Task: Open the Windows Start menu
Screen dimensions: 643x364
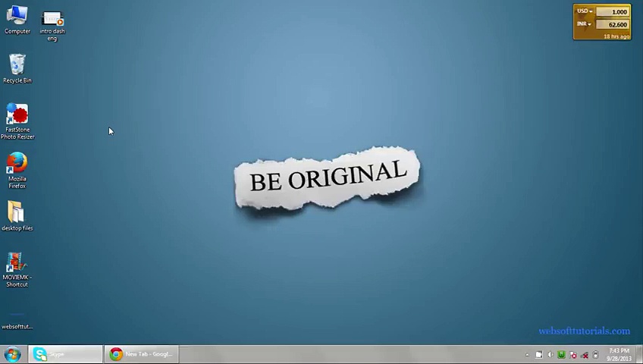Action: (x=12, y=355)
